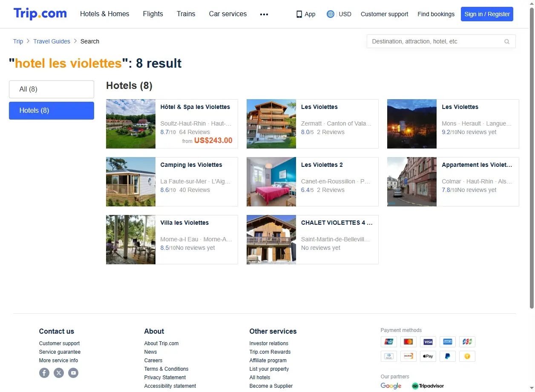Click the US$243.00 price

(x=213, y=140)
